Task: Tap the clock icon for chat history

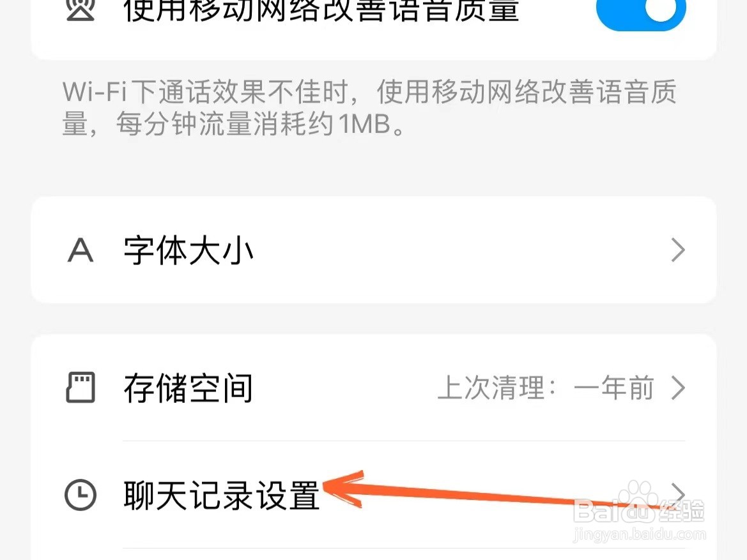Action: pyautogui.click(x=80, y=494)
